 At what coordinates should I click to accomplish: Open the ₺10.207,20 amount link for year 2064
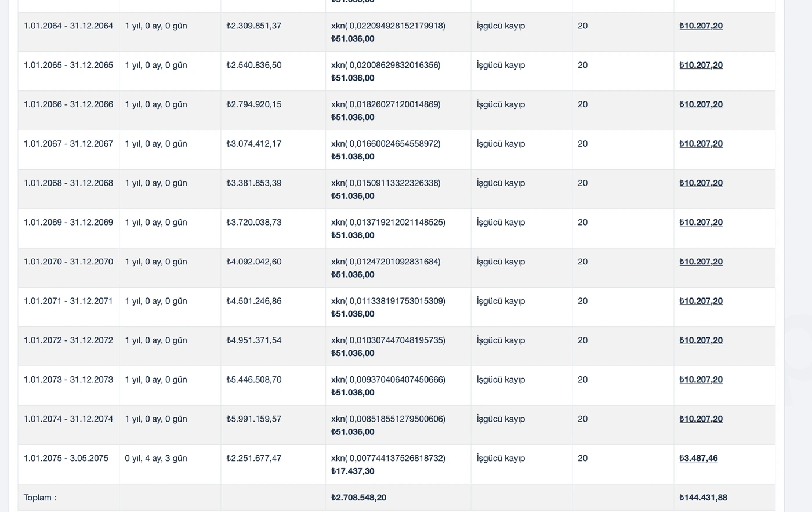(x=701, y=26)
